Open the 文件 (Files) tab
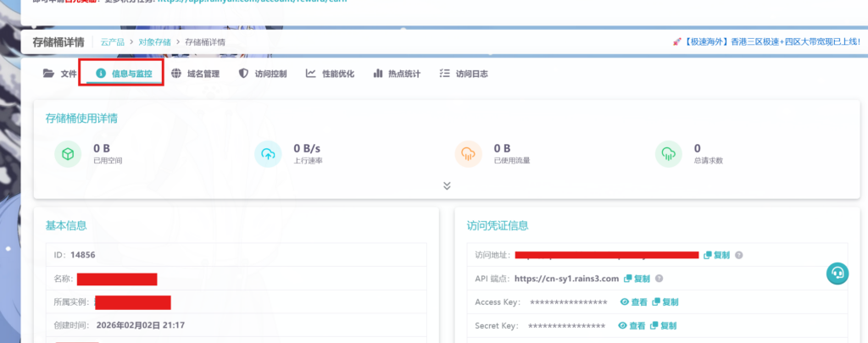The image size is (868, 343). coord(60,74)
